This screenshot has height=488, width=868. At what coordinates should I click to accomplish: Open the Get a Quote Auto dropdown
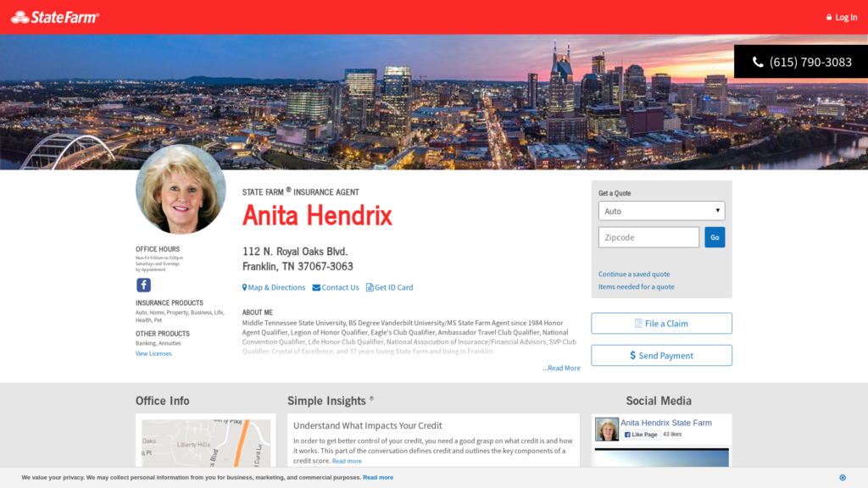point(661,211)
